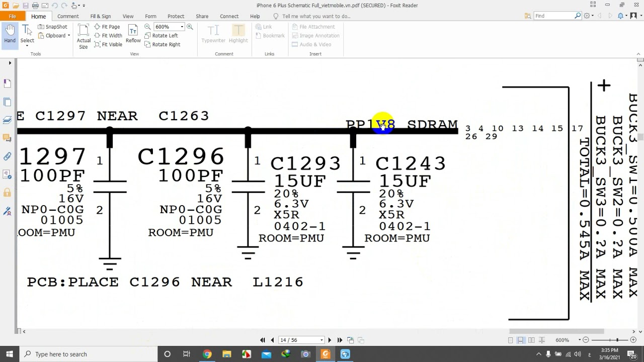The width and height of the screenshot is (644, 362).
Task: Choose Fit Visible view
Action: pyautogui.click(x=108, y=44)
